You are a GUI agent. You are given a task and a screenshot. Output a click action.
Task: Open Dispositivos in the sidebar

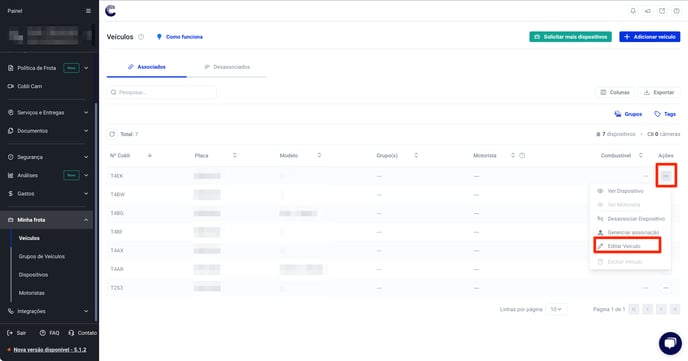click(x=33, y=275)
